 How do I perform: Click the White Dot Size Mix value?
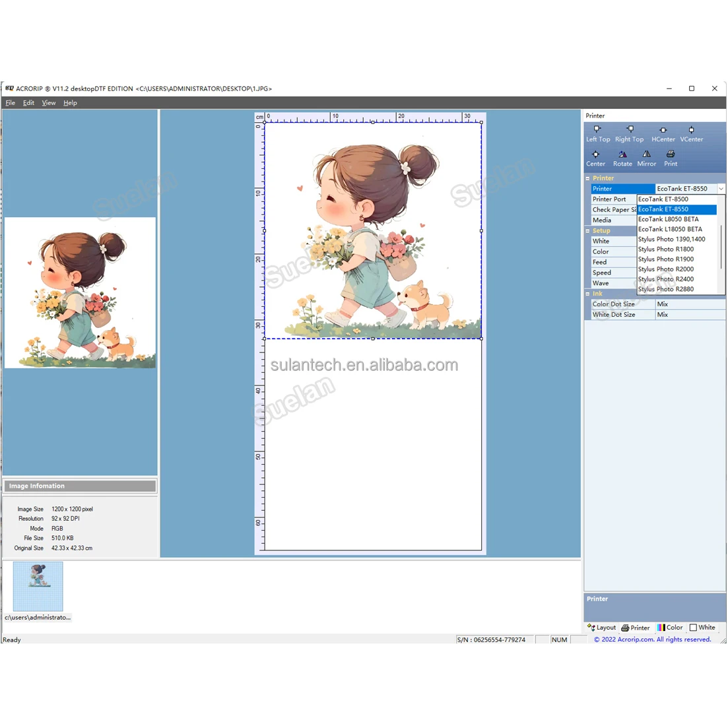click(x=690, y=315)
